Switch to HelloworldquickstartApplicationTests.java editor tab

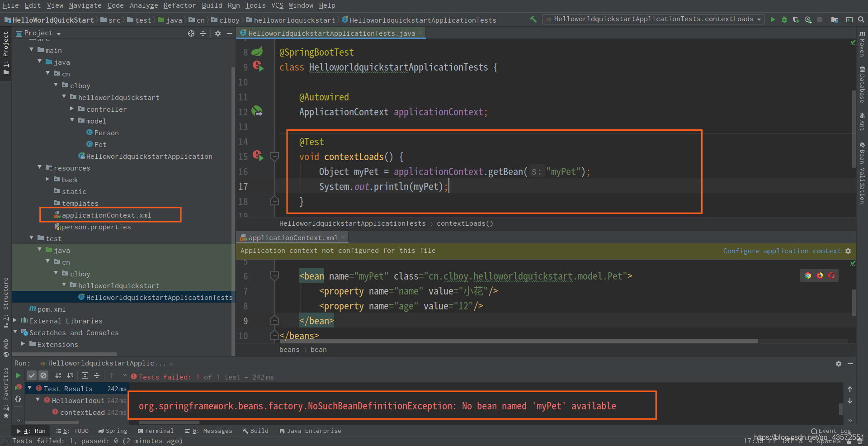(x=331, y=33)
